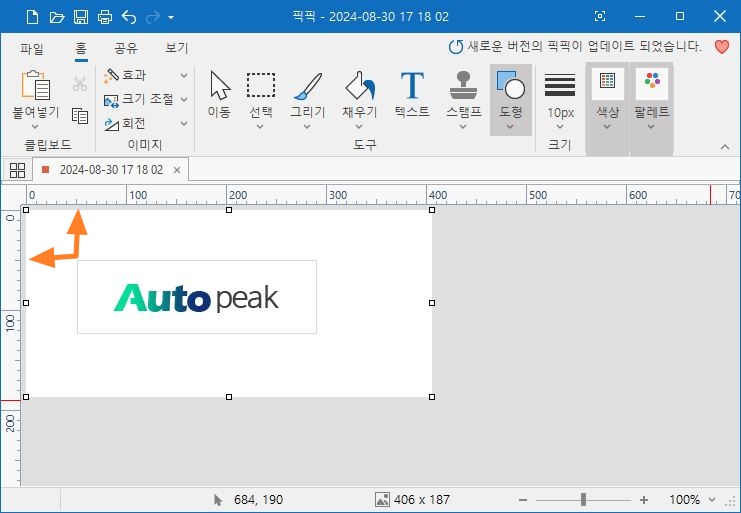Expand the 그리기 tool options arrow

(307, 127)
